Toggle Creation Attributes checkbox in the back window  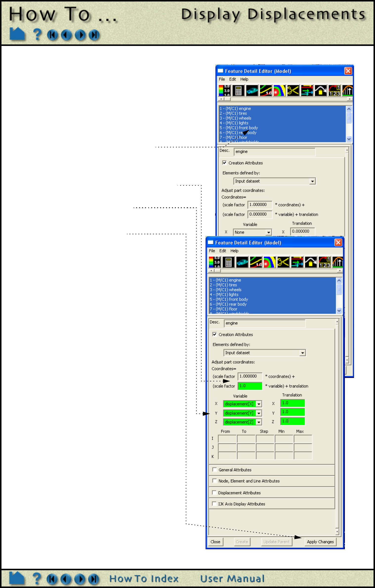(x=224, y=163)
